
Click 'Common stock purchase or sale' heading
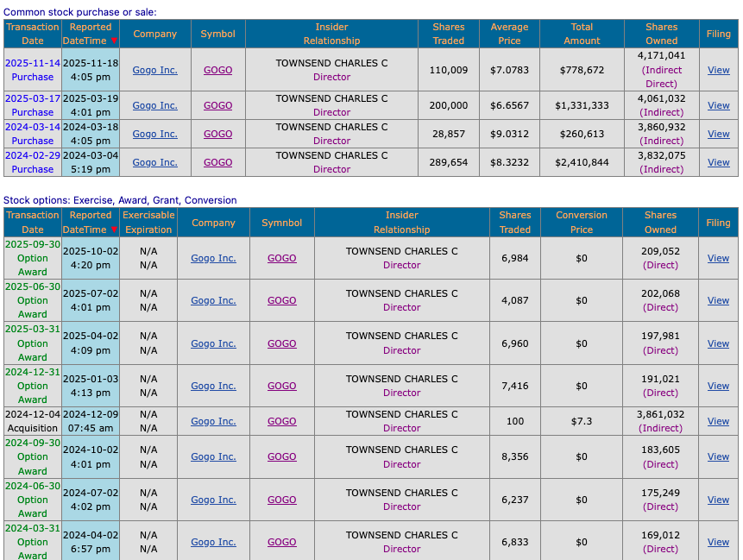click(80, 12)
